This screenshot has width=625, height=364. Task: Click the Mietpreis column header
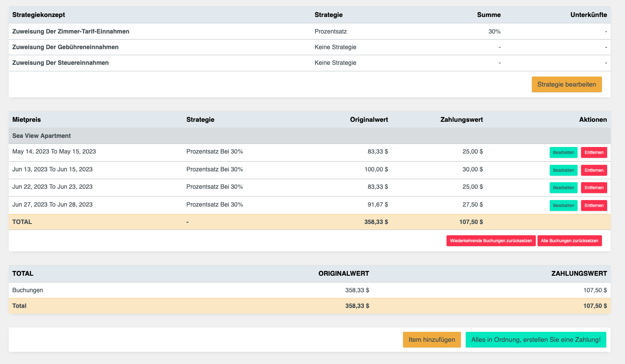coord(27,120)
